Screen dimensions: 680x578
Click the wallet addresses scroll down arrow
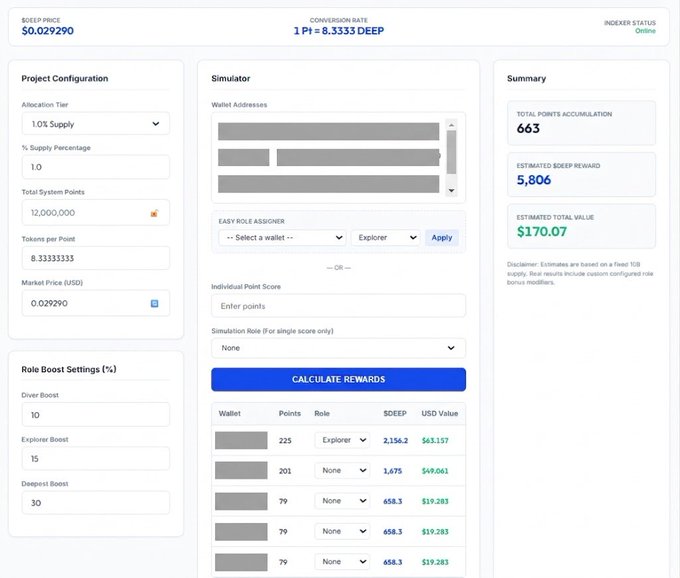pos(451,190)
